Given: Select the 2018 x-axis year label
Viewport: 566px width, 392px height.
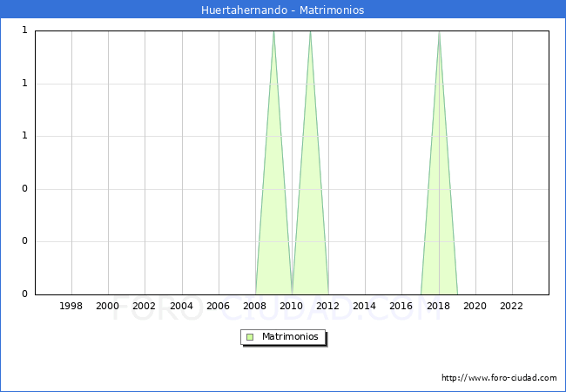Looking at the screenshot, I should [x=439, y=306].
